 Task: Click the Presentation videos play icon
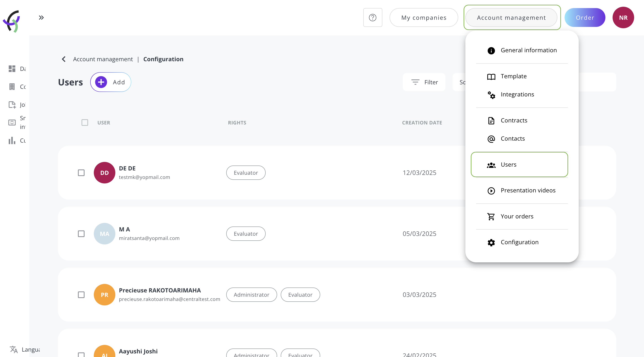pyautogui.click(x=491, y=191)
